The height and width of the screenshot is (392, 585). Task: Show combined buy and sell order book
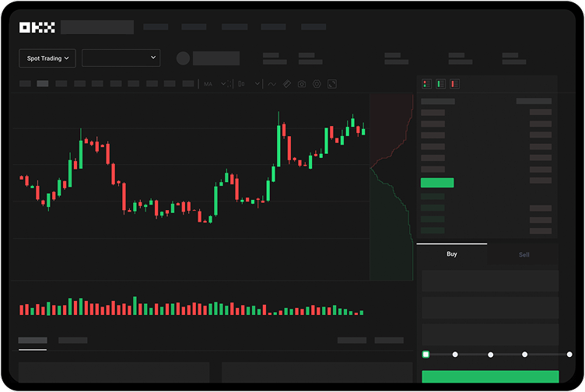point(426,84)
